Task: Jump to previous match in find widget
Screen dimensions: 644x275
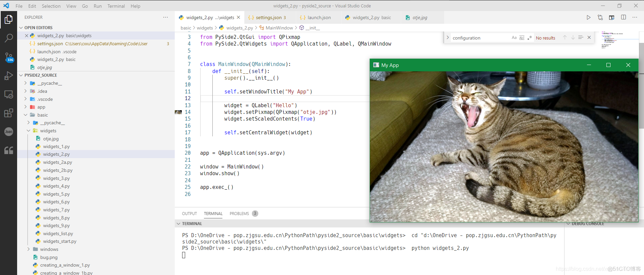Action: click(565, 38)
